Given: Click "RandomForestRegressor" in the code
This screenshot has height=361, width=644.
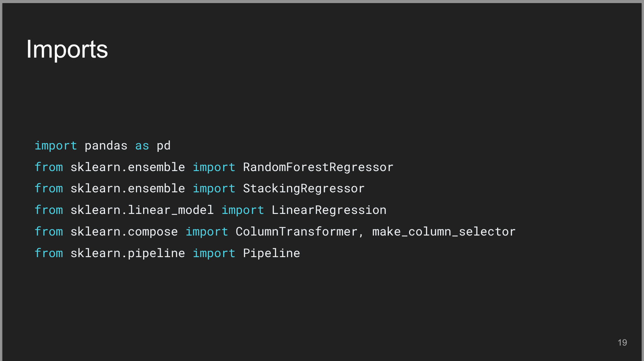Looking at the screenshot, I should pyautogui.click(x=318, y=167).
